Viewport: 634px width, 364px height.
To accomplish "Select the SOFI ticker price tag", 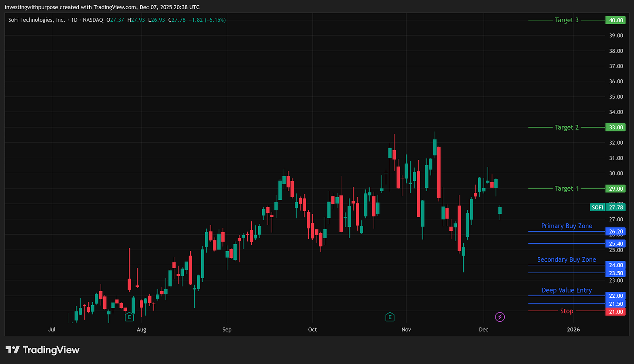I will pos(597,207).
